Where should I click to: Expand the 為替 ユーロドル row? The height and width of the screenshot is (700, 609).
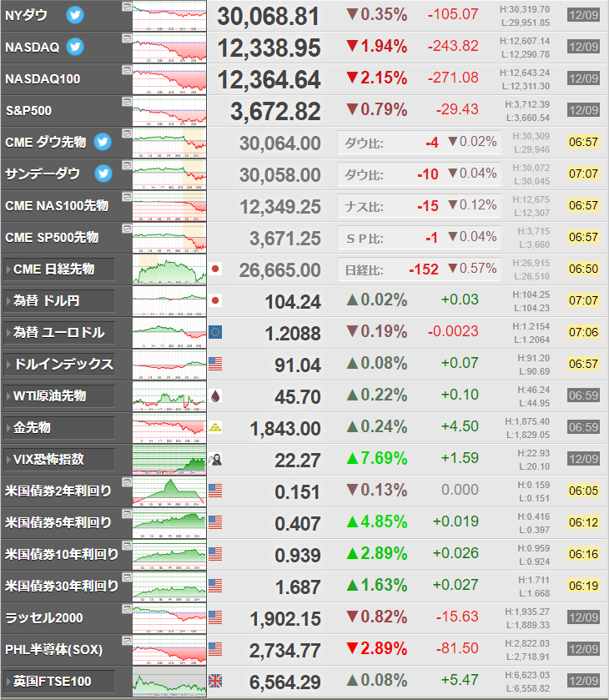[x=59, y=333]
